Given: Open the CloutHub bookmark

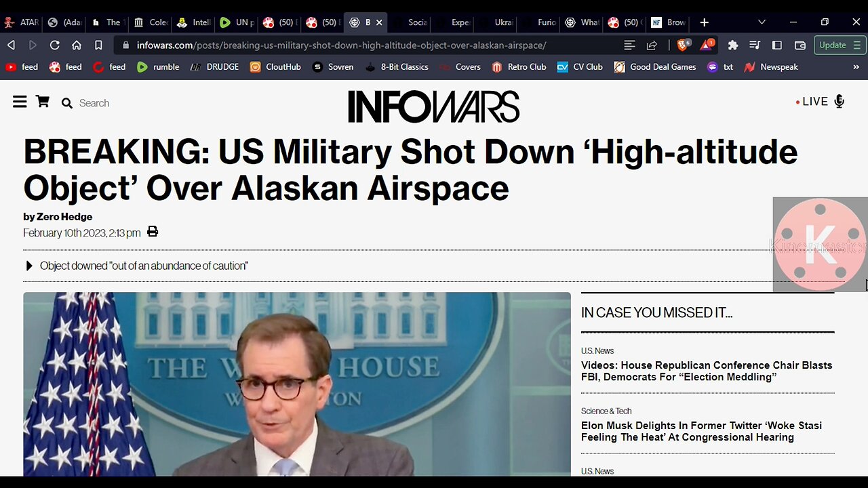Looking at the screenshot, I should 275,67.
